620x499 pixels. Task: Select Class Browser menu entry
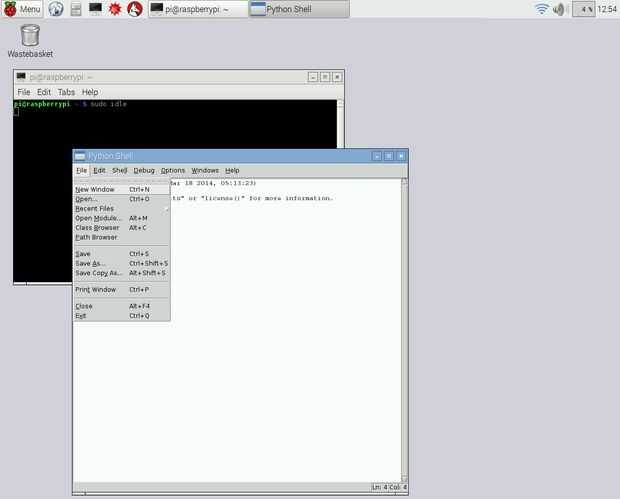[122, 228]
